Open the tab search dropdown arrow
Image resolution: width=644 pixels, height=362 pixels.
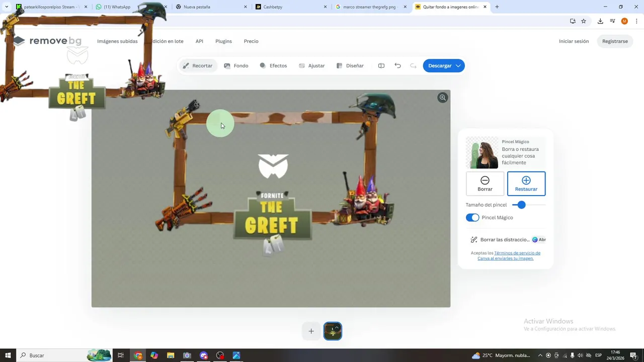coord(7,7)
